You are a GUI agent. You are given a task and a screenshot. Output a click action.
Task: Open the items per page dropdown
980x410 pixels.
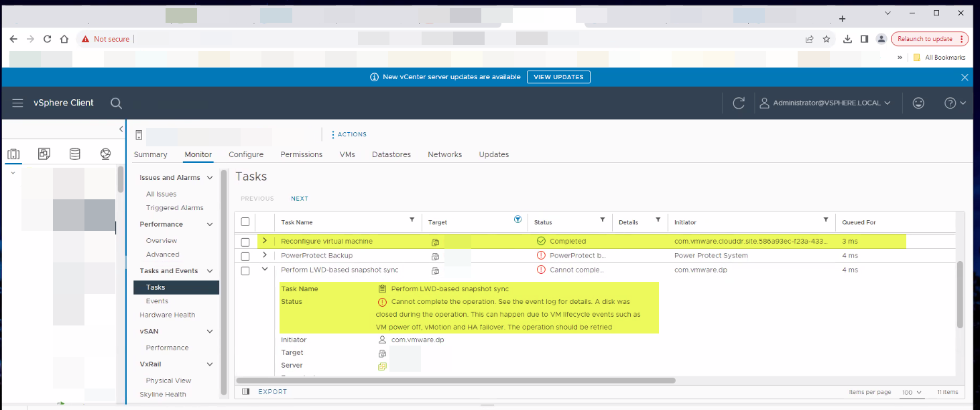(912, 392)
